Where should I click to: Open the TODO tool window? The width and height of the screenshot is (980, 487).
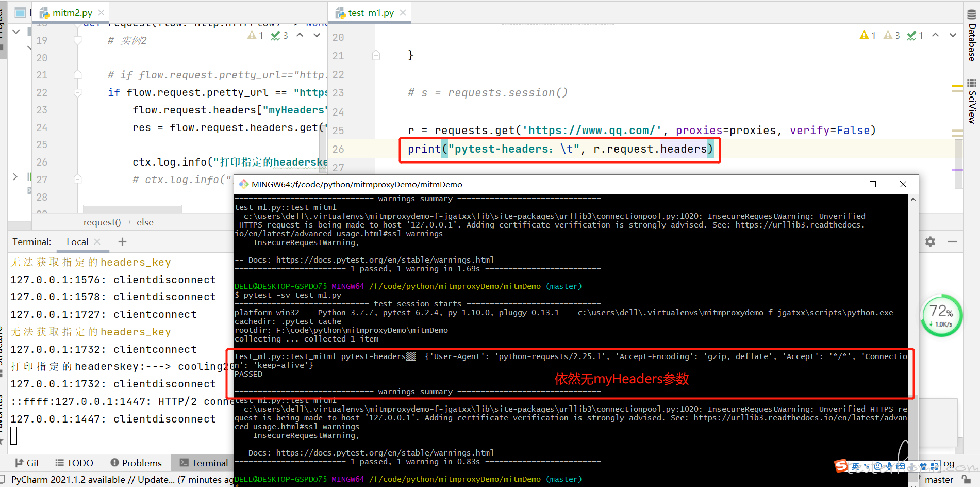click(74, 463)
